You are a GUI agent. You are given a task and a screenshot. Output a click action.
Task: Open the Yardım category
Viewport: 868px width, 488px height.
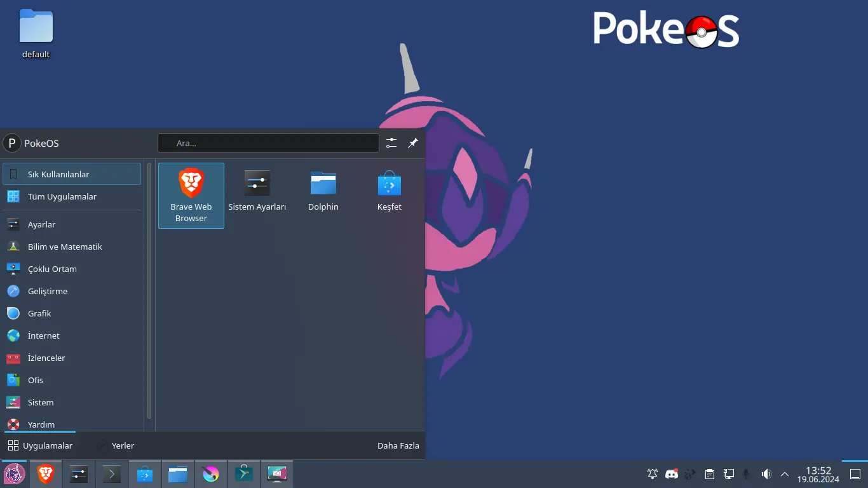click(72, 423)
